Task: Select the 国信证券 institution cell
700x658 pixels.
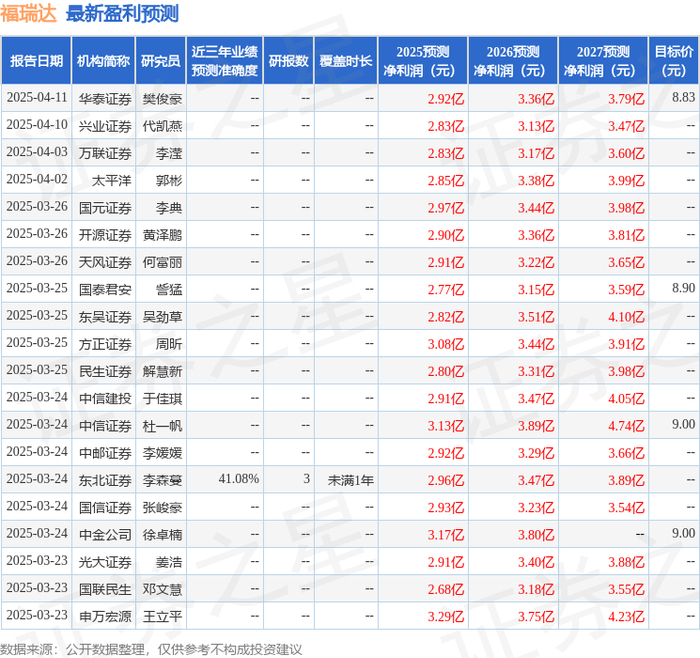Action: (x=105, y=507)
